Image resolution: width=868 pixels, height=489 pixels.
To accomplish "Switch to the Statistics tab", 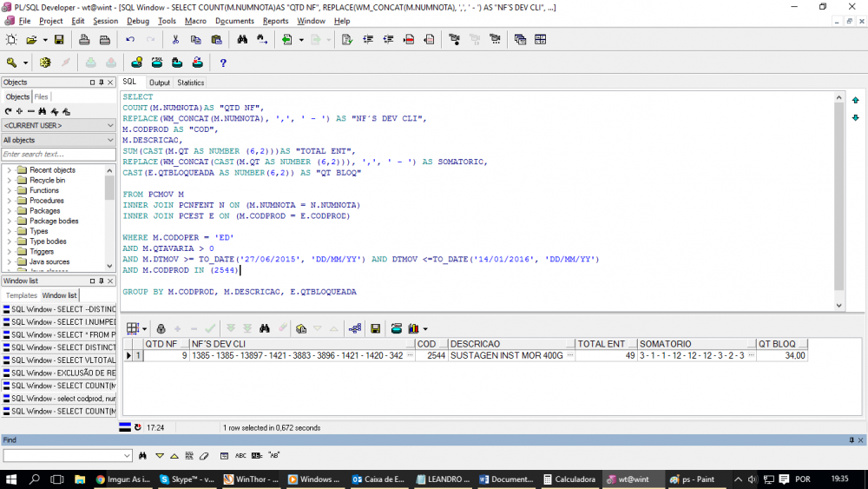I will (190, 83).
